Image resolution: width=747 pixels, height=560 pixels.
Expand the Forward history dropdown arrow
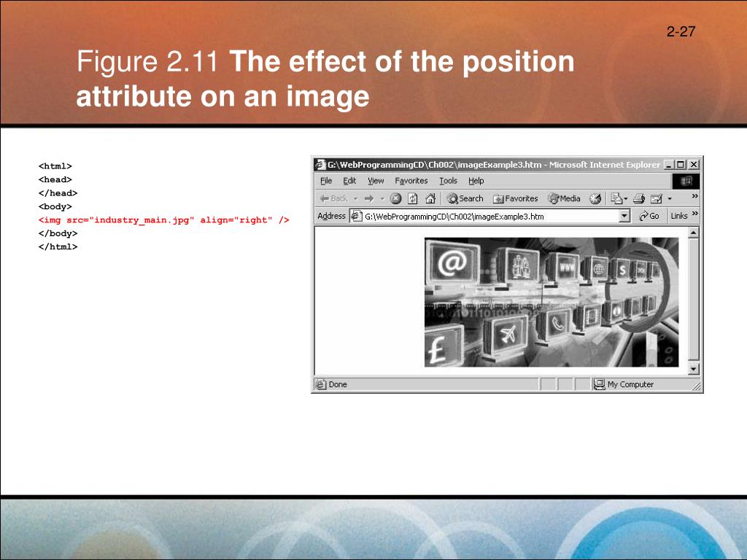[382, 198]
